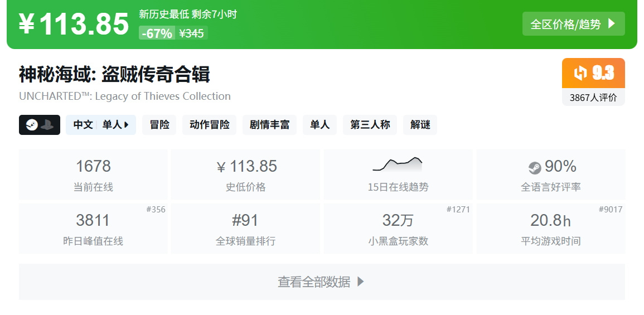Select the standalone 单人 tag

coord(319,125)
